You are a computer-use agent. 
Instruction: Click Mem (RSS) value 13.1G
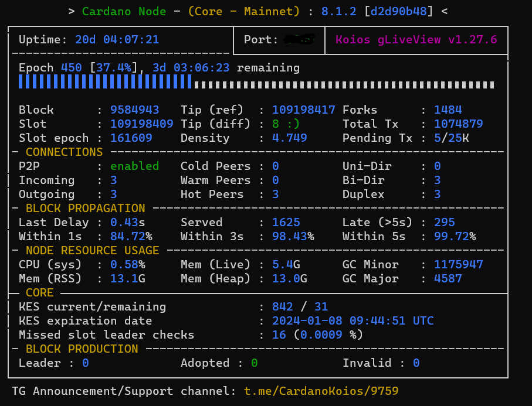pos(127,278)
